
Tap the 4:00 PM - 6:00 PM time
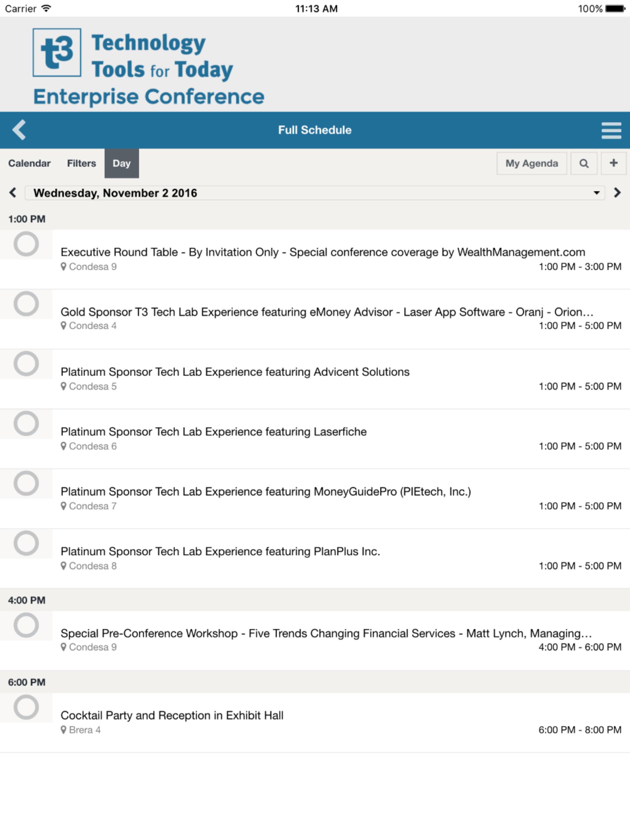click(580, 647)
